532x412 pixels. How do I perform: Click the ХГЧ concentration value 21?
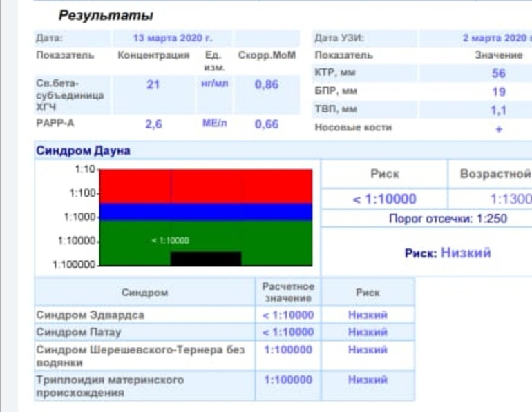[x=153, y=84]
